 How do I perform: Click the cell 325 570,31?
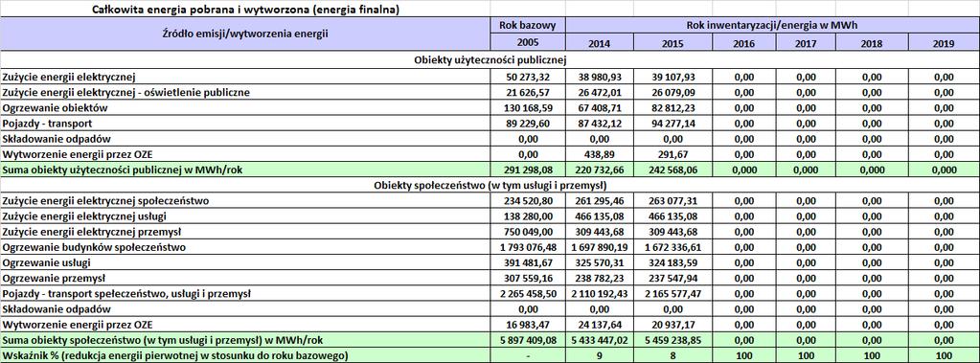pyautogui.click(x=600, y=262)
